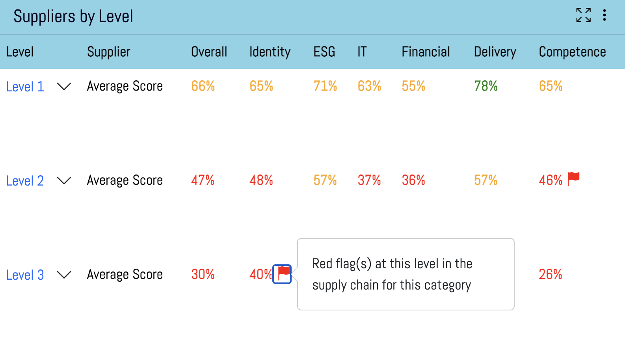
Task: Click the Delivery column header
Action: point(495,52)
